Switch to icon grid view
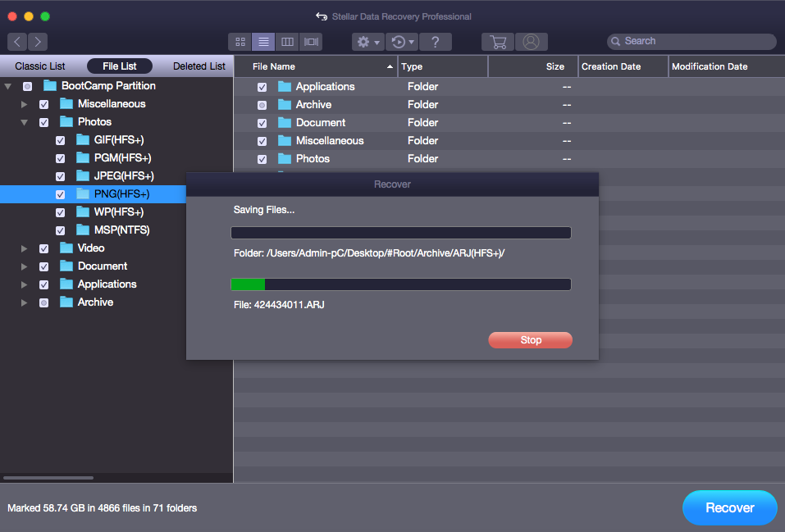785x532 pixels. tap(240, 42)
